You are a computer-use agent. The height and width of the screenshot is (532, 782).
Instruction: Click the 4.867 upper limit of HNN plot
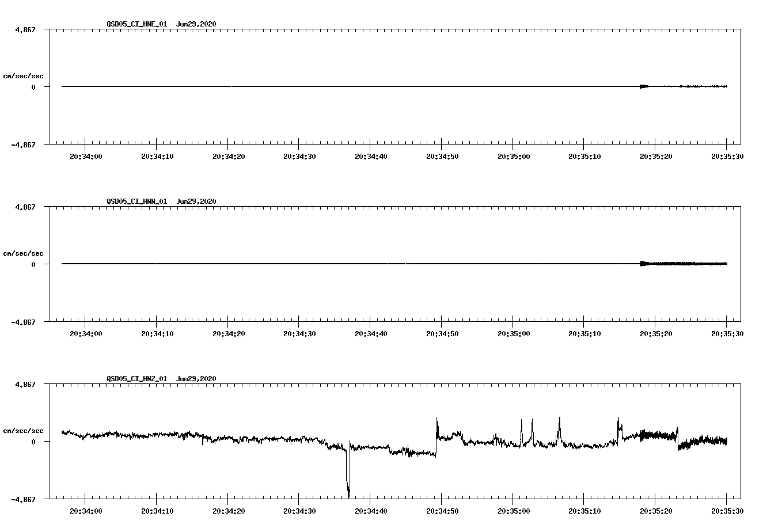pyautogui.click(x=25, y=207)
